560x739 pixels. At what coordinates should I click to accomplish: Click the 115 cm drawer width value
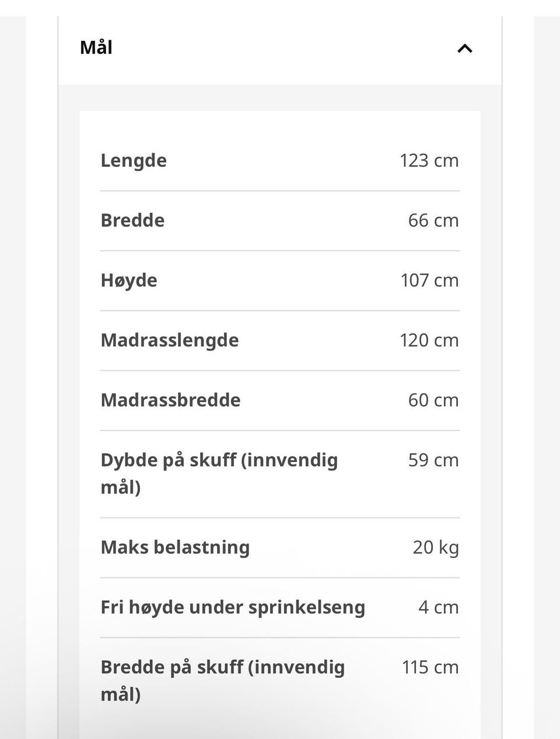430,667
